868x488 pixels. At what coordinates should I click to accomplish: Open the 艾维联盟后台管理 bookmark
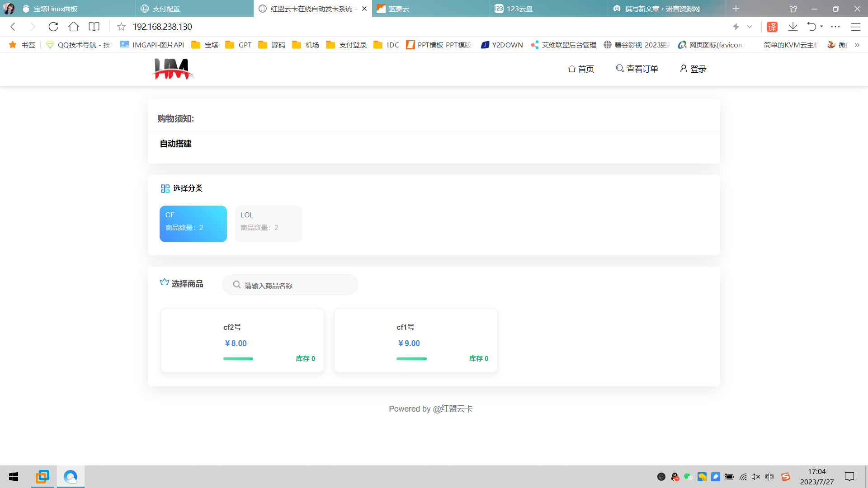tap(564, 45)
